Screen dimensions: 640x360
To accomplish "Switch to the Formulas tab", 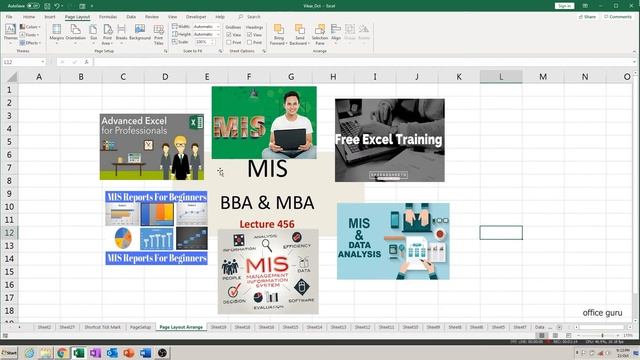I will coord(108,17).
